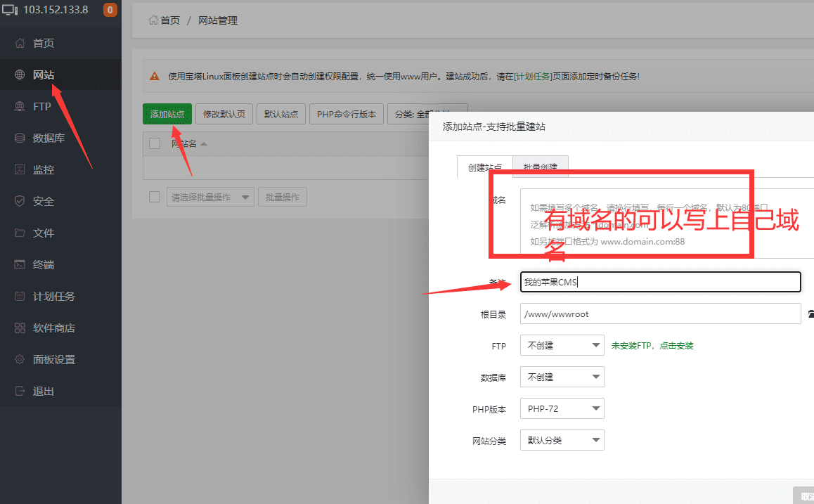Open the FTP 不创建 dropdown

562,345
